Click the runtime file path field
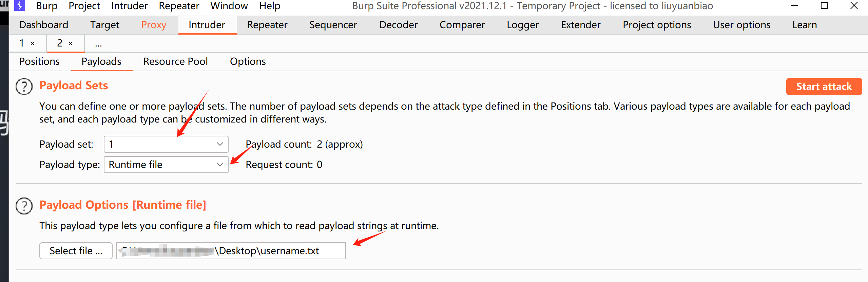This screenshot has height=282, width=868. (x=231, y=251)
